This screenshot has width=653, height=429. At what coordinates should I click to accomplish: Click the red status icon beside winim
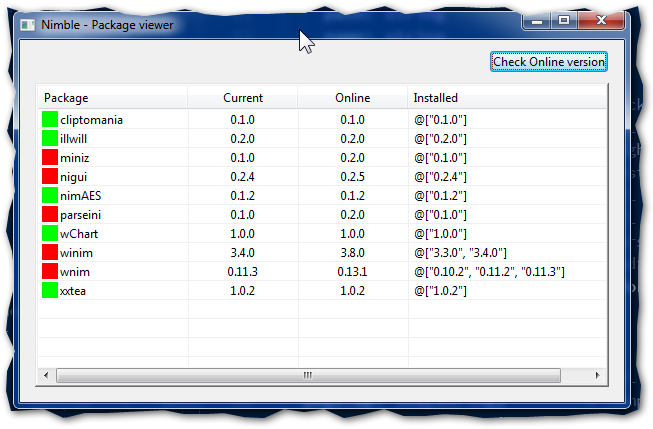[49, 253]
